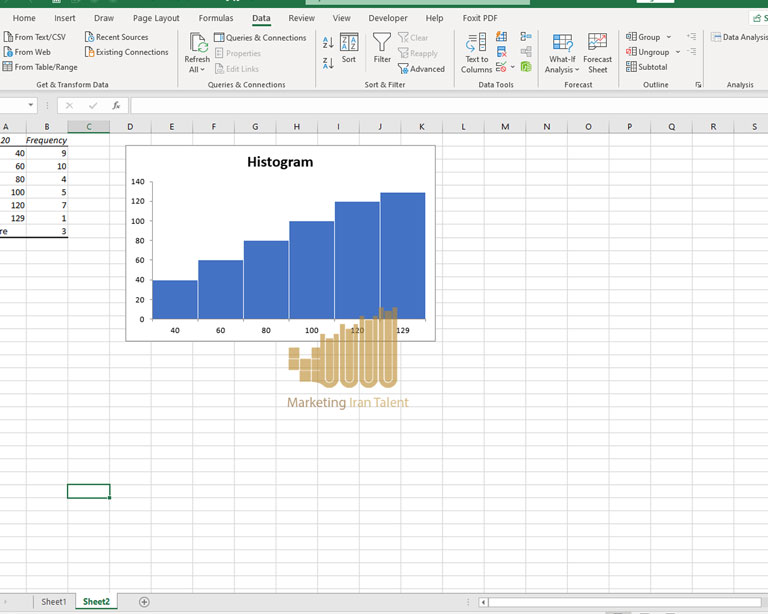
Task: Toggle the Filter funnel icon
Action: pyautogui.click(x=382, y=44)
